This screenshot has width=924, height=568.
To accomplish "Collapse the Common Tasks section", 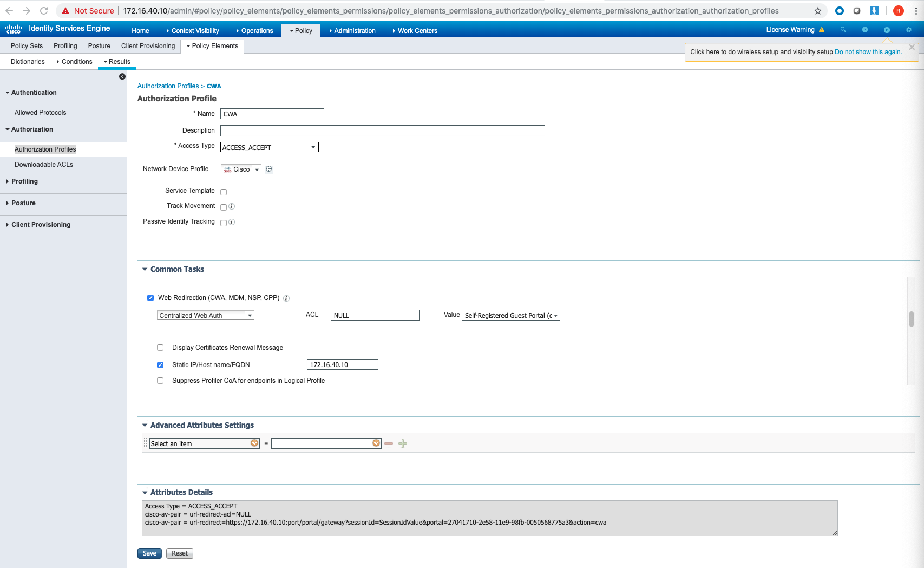I will click(145, 269).
